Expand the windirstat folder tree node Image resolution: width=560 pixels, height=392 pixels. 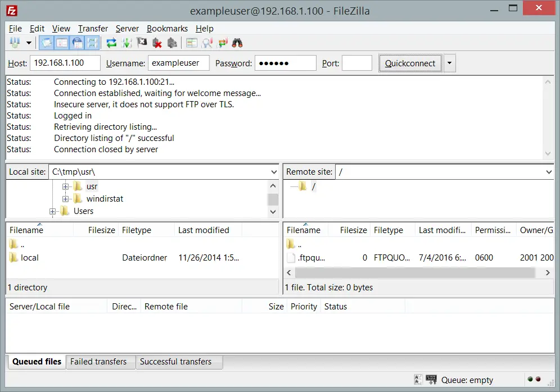(65, 199)
